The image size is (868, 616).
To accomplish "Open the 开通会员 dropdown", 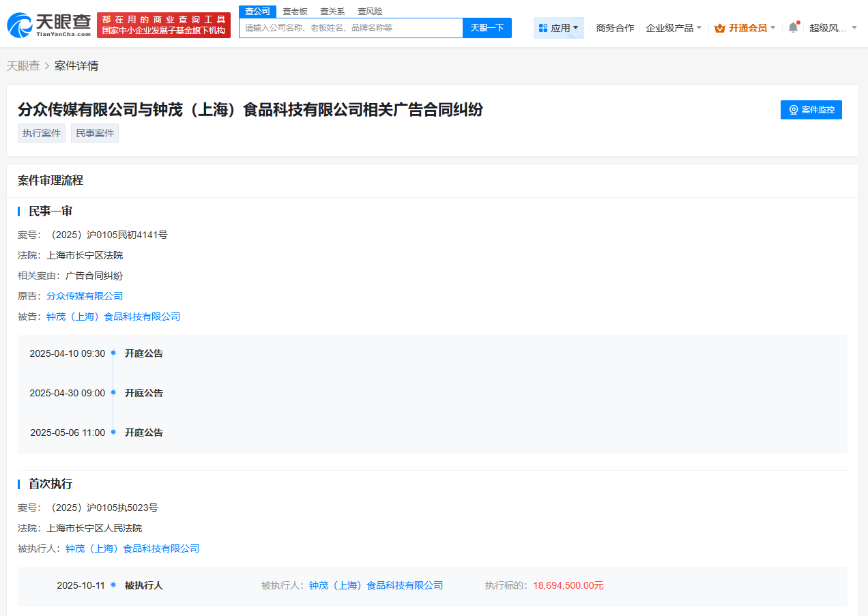I will 745,28.
